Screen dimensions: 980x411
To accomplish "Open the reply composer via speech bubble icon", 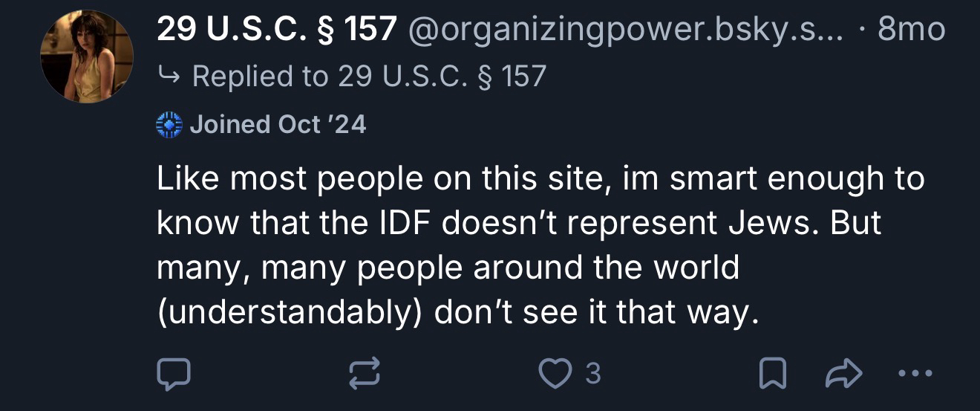I will pos(173,375).
